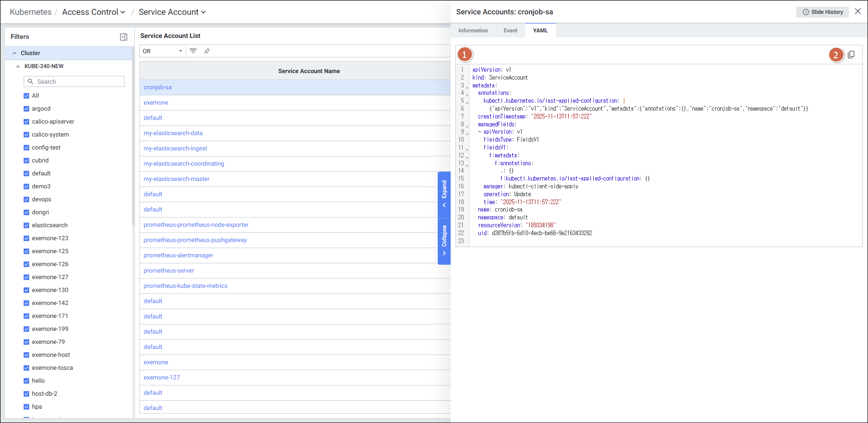Fold the metadata section on line 3

click(x=467, y=87)
